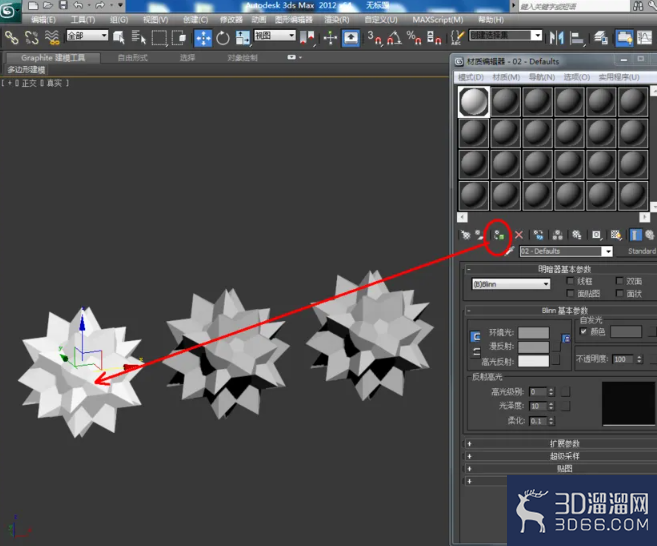Open the (B)Blinn shader dropdown

coord(511,284)
